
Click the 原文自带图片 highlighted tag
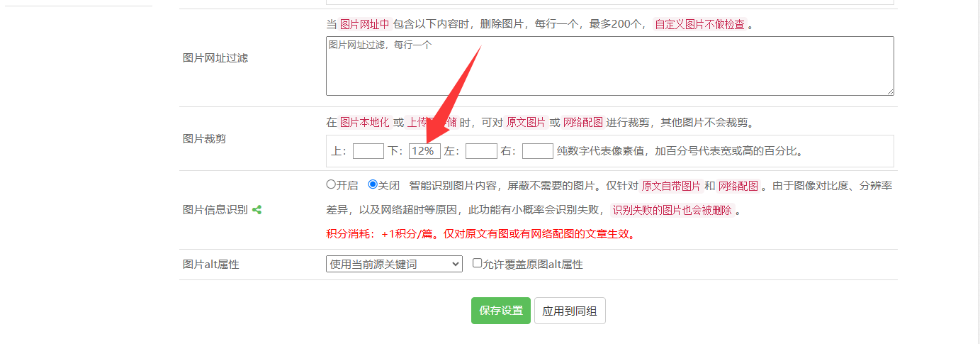point(670,186)
